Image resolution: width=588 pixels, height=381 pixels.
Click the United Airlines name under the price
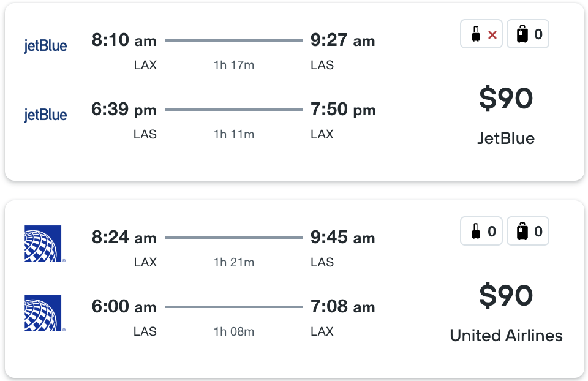pyautogui.click(x=506, y=335)
